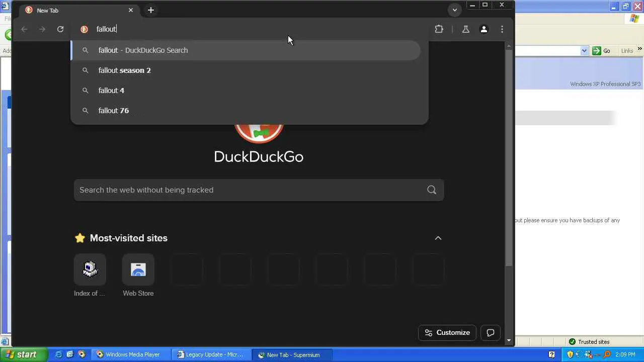Viewport: 644px width, 362px height.
Task: Pick the 'fallout 4' suggestion
Action: click(x=246, y=90)
